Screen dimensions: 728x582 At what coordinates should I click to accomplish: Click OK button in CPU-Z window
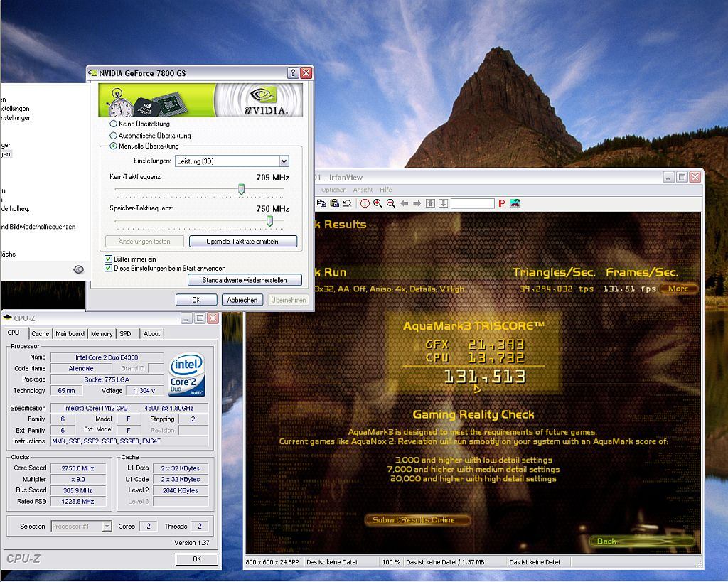coord(197,559)
